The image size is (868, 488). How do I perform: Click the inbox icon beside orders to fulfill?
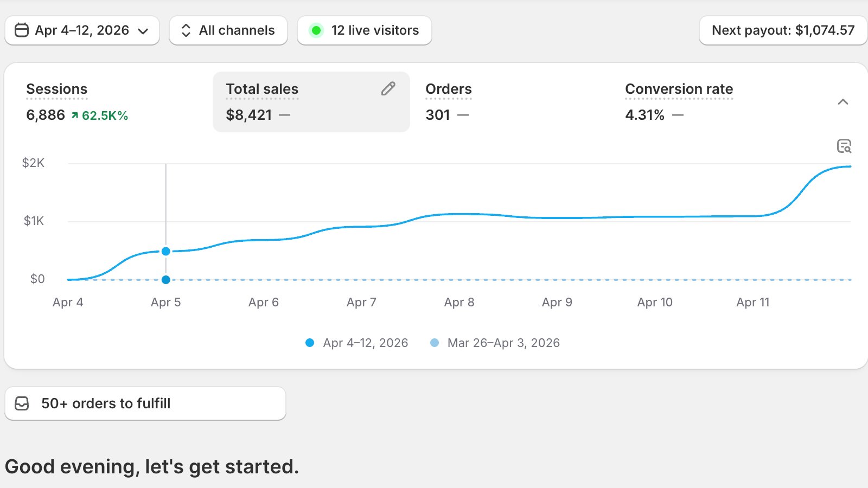(x=22, y=403)
